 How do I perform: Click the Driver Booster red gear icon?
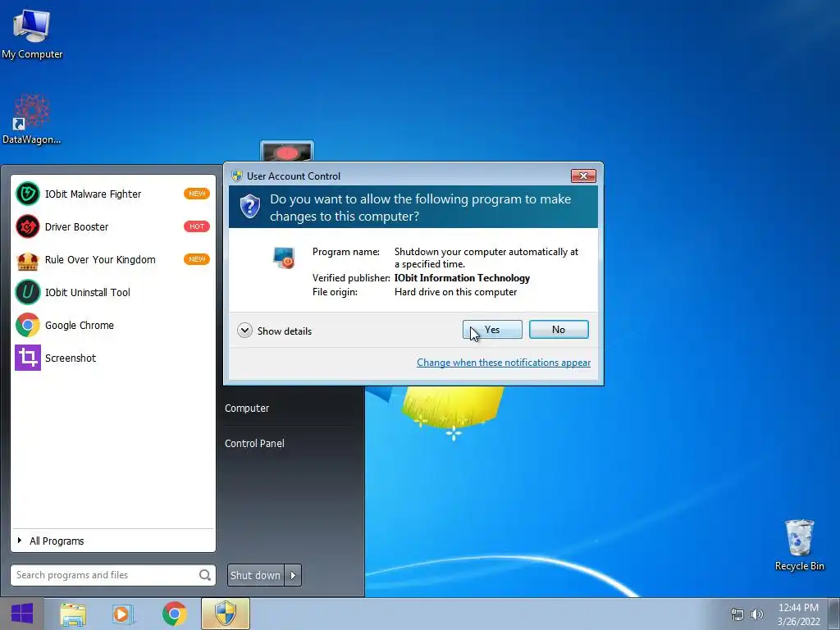tap(27, 226)
